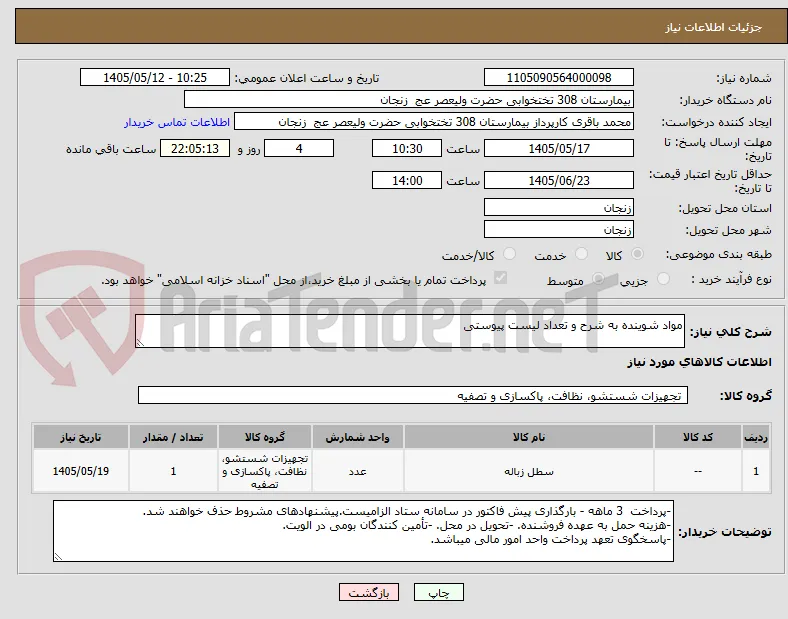Click the remaining time field 22:05:13
This screenshot has width=788, height=619.
click(x=195, y=149)
